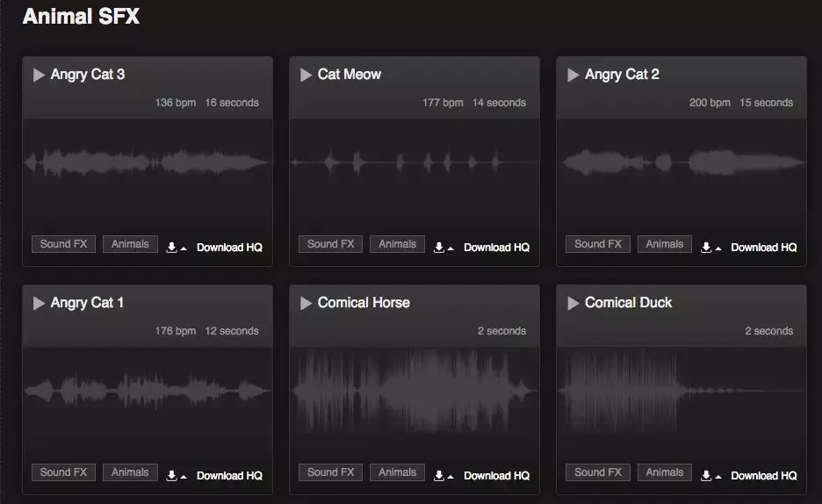Seek within the Angry Cat 3 waveform
The height and width of the screenshot is (504, 822).
pos(148,162)
